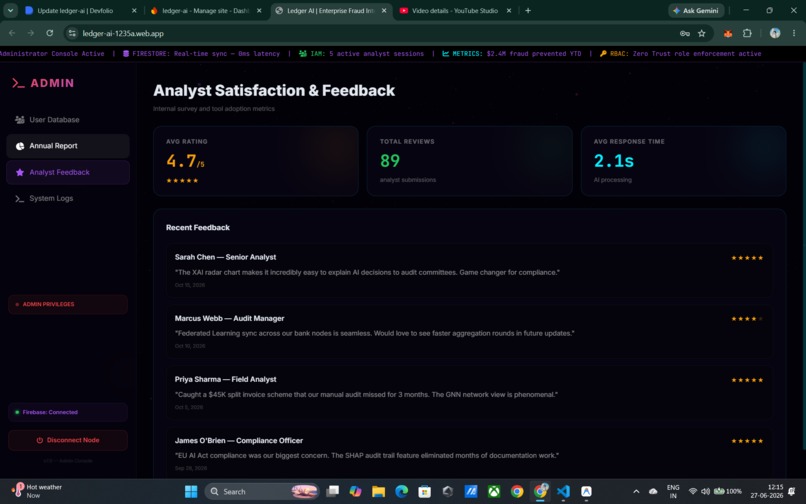Go forward to the next page
This screenshot has width=806, height=504.
coord(31,33)
